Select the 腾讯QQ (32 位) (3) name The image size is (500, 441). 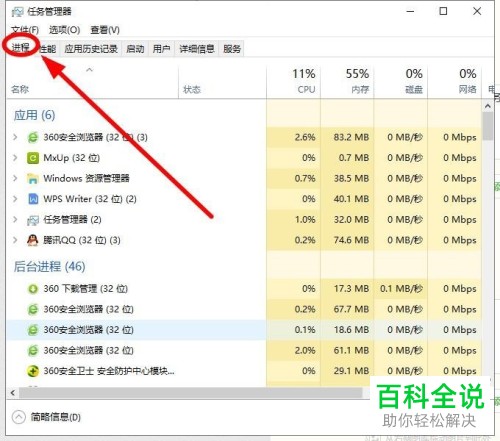[x=82, y=240]
